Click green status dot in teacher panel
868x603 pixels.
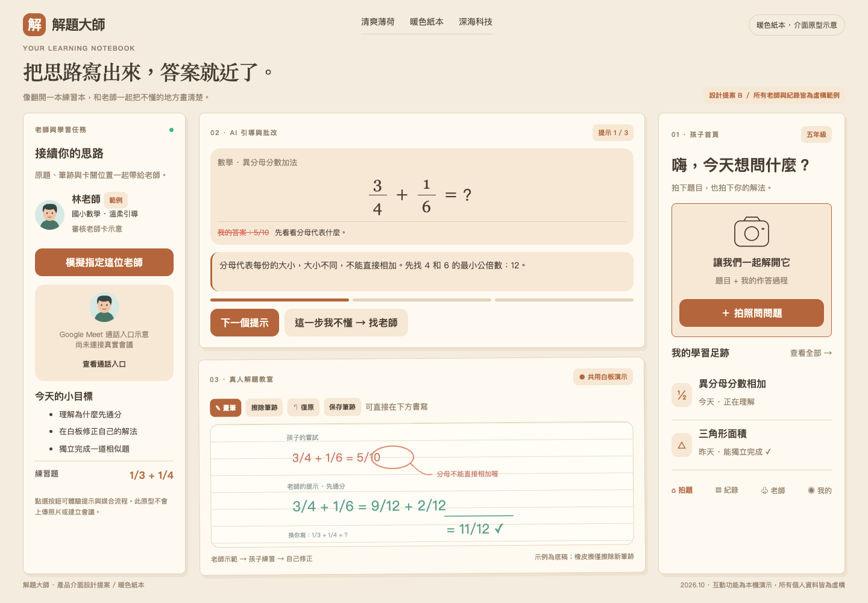[x=171, y=130]
